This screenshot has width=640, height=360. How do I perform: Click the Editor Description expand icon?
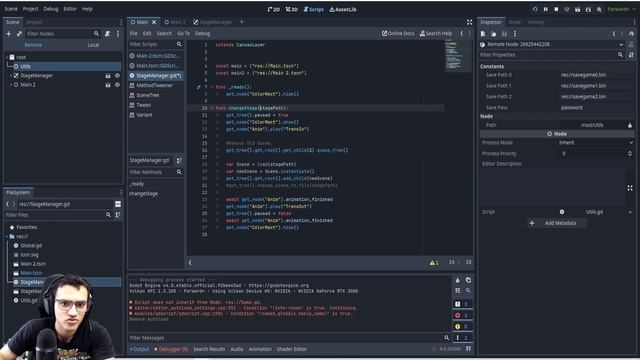630,188
